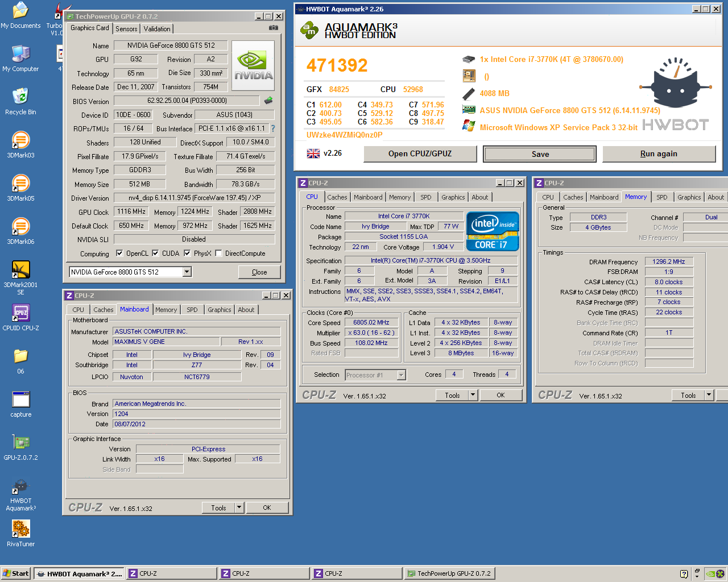Click the UK flag language icon in Aquamark

(x=313, y=153)
